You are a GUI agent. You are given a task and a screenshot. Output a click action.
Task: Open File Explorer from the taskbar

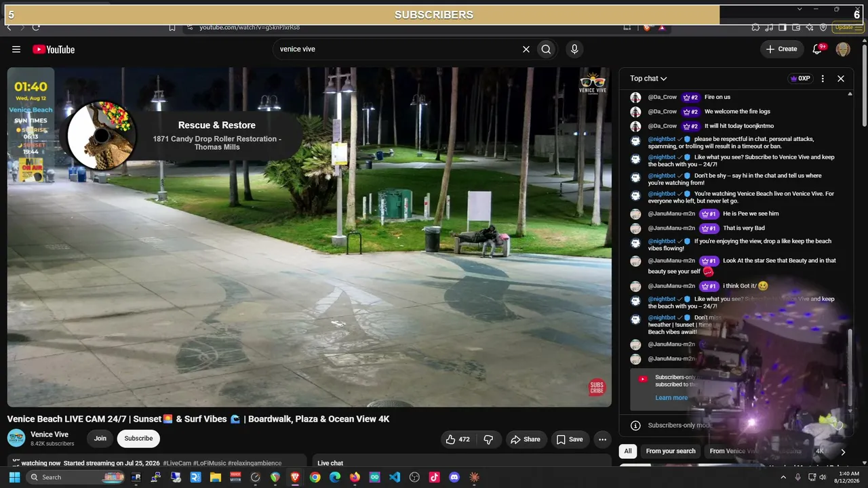point(216,477)
